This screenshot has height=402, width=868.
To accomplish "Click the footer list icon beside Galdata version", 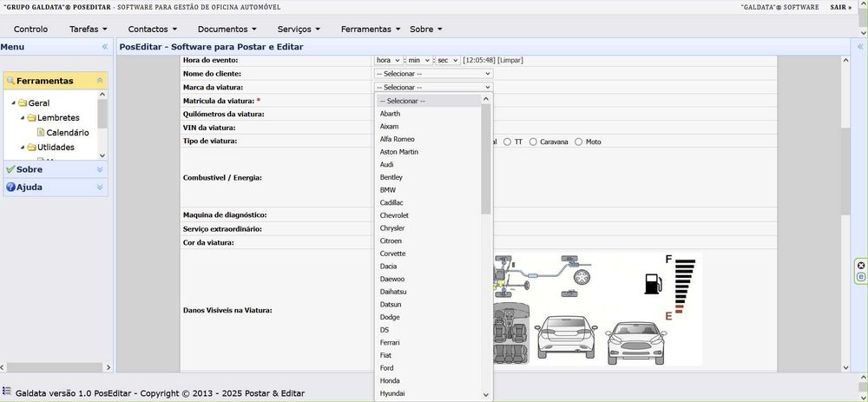I will tap(7, 391).
